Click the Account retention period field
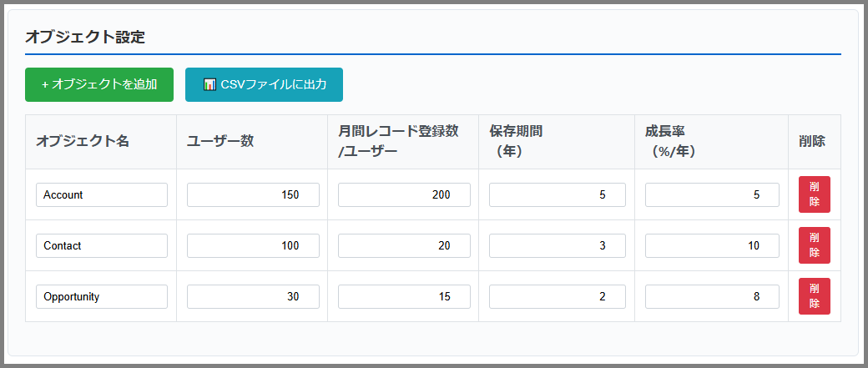Image resolution: width=868 pixels, height=368 pixels. [558, 194]
